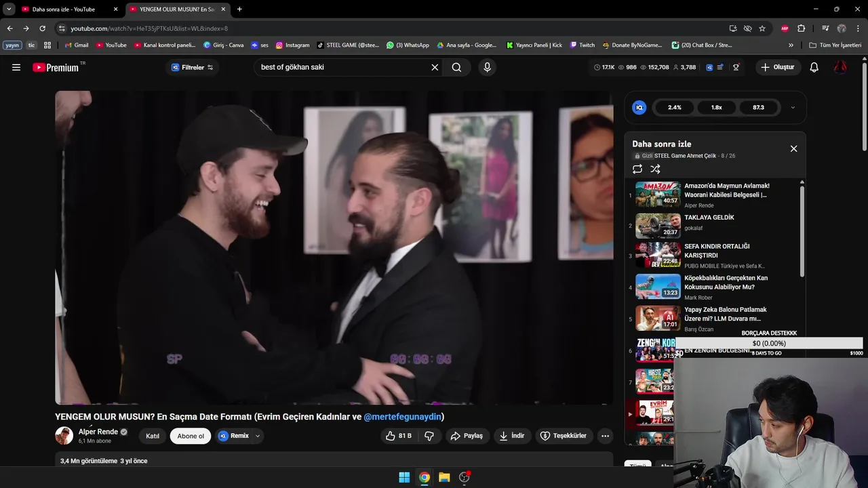Open vidIQ list icon in header
This screenshot has height=488, width=868.
(x=720, y=67)
